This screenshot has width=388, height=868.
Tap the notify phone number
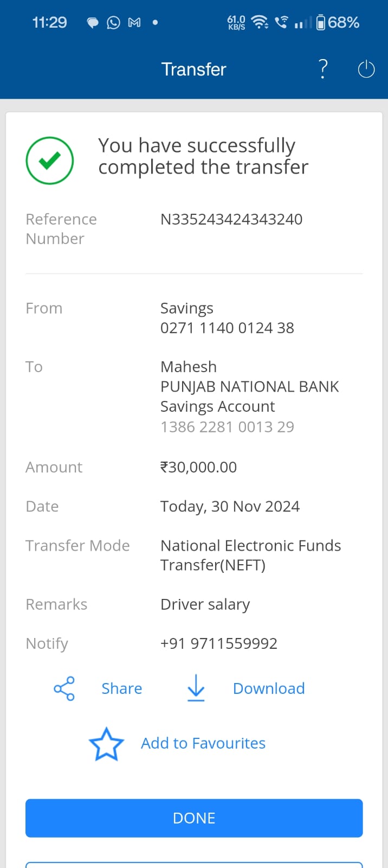click(x=219, y=643)
